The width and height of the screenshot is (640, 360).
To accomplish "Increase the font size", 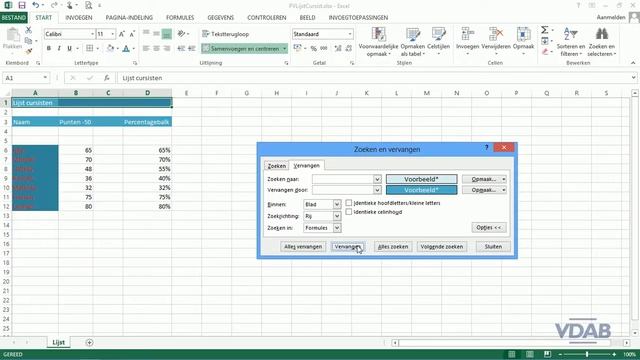I will coord(122,34).
